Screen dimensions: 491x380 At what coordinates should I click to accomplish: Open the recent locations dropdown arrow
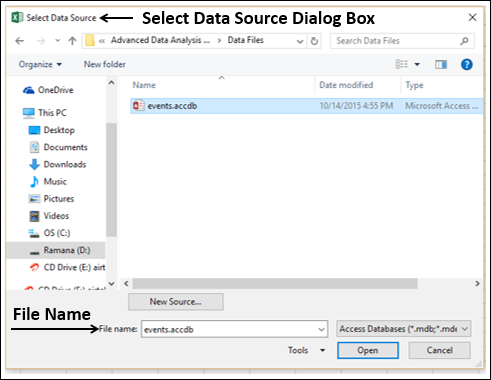click(x=58, y=41)
